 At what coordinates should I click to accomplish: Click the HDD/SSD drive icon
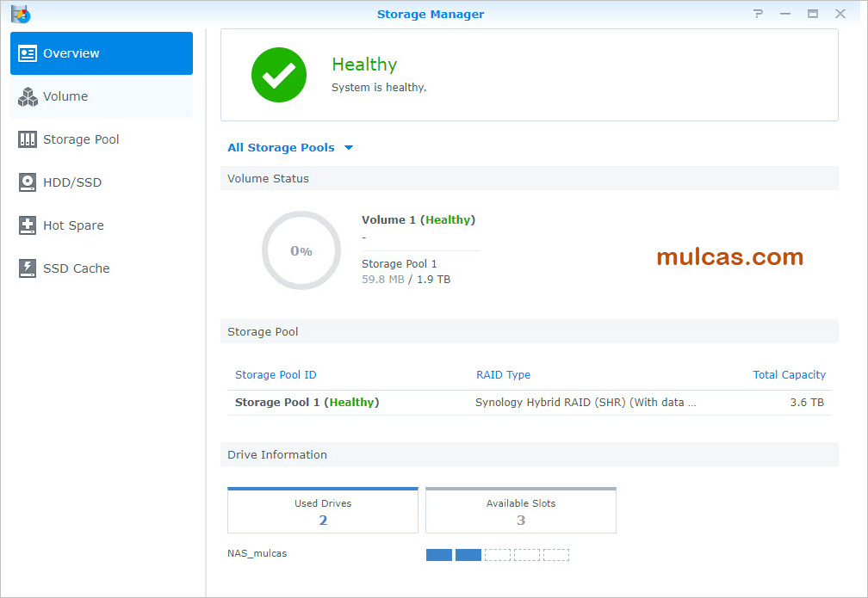click(28, 182)
